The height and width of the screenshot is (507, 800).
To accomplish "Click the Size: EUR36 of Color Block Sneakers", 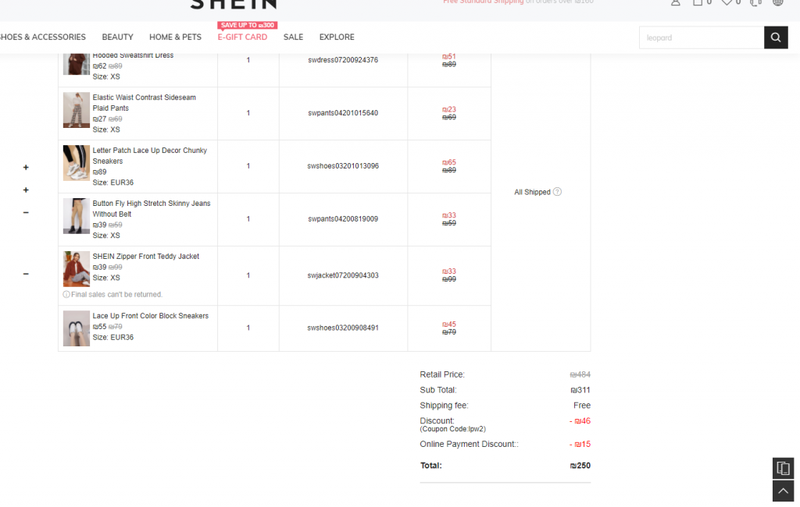I will (x=113, y=337).
